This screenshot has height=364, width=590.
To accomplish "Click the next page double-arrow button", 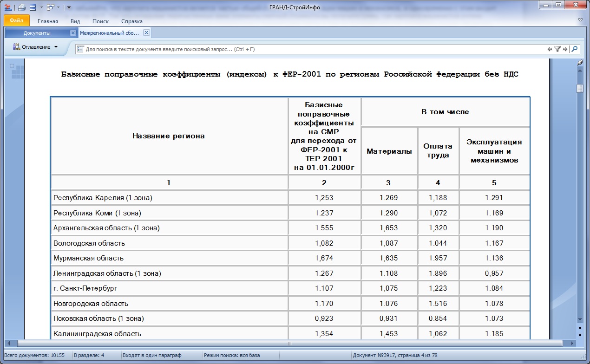I will pyautogui.click(x=580, y=335).
